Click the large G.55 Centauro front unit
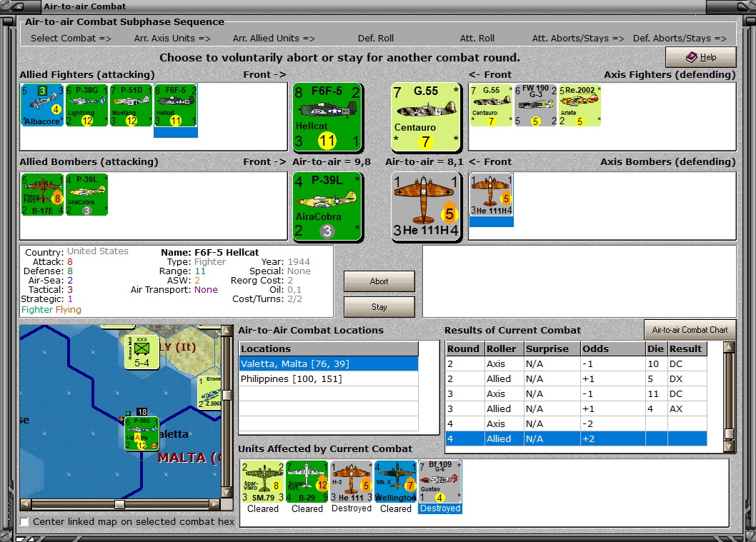Image resolution: width=756 pixels, height=542 pixels. tap(426, 117)
